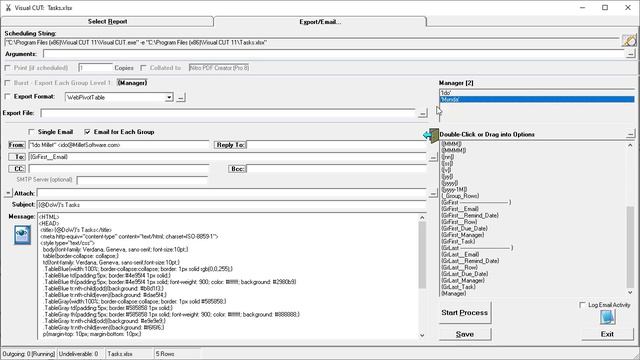Image resolution: width=640 pixels, height=360 pixels.
Task: Click the (Manager) group button
Action: click(132, 83)
